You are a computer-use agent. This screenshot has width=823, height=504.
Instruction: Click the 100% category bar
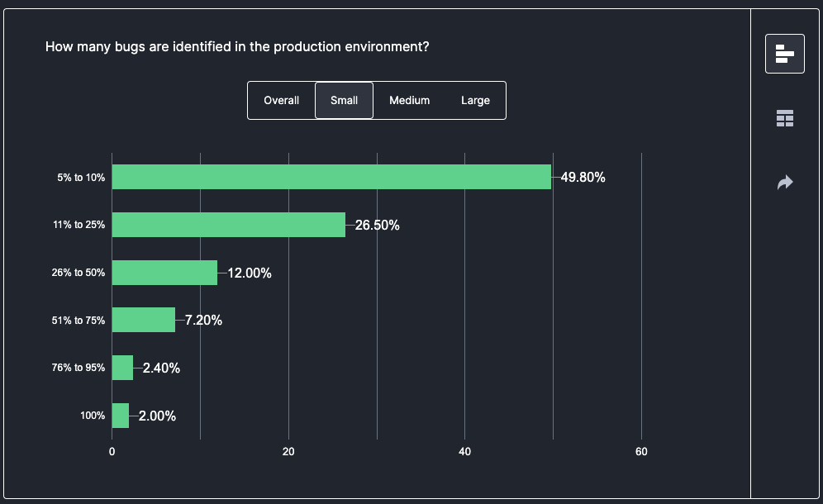point(121,416)
